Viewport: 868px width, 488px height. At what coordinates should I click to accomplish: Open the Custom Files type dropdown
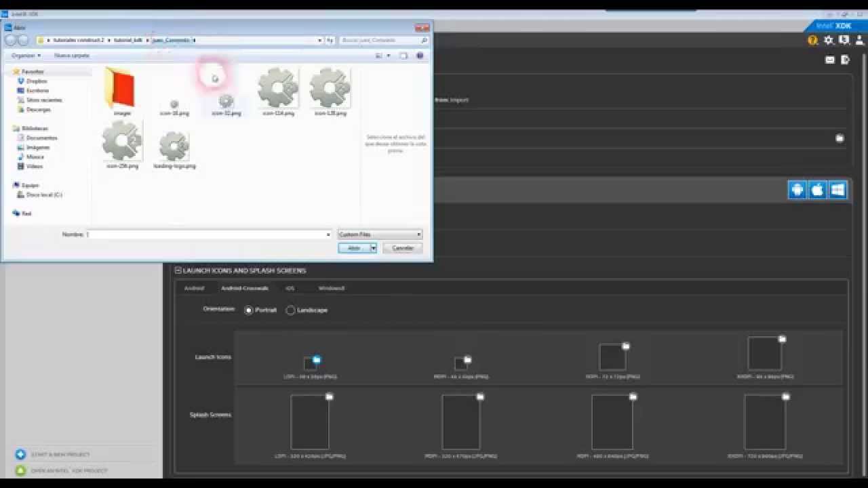click(x=380, y=235)
